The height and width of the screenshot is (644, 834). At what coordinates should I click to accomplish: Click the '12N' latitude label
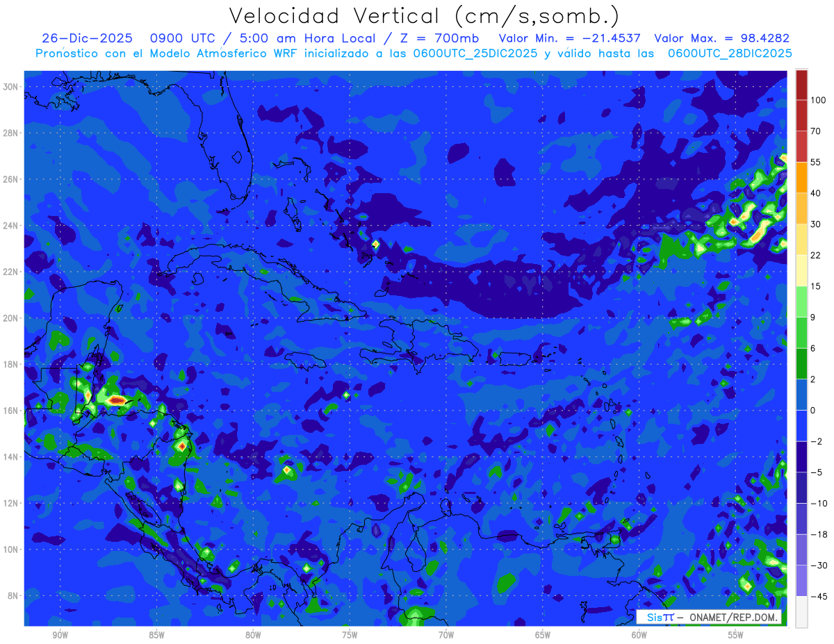[x=12, y=503]
